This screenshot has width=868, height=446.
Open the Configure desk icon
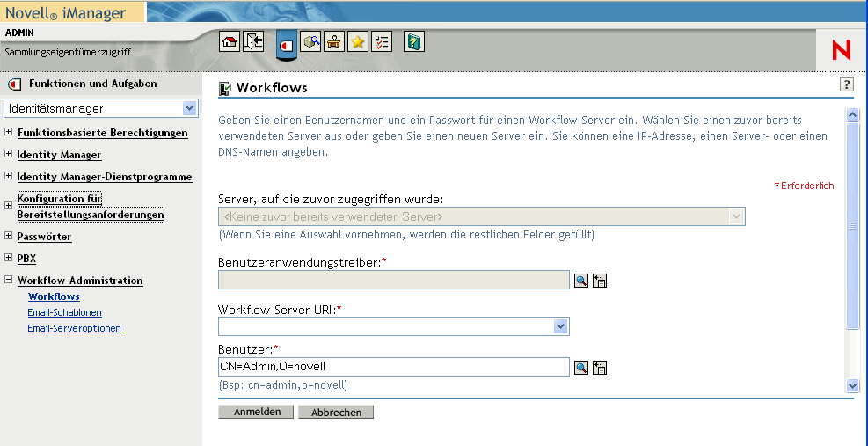pos(334,41)
